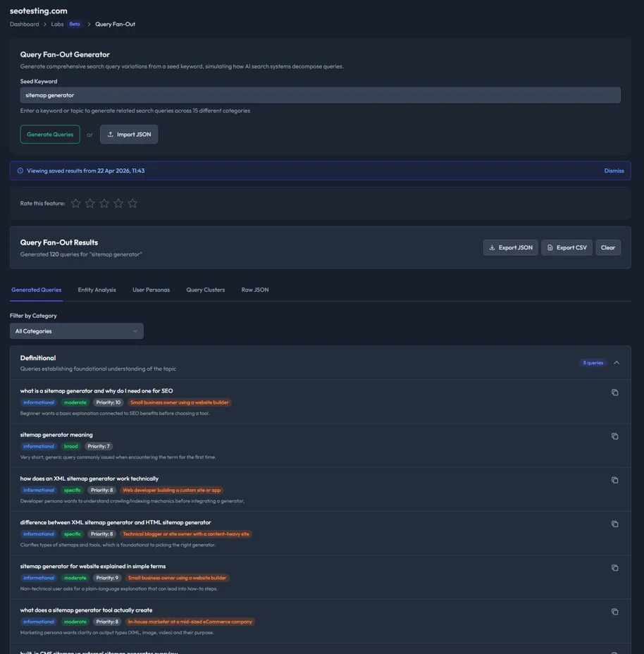Image resolution: width=644 pixels, height=654 pixels.
Task: Rate the feature five stars
Action: (132, 203)
